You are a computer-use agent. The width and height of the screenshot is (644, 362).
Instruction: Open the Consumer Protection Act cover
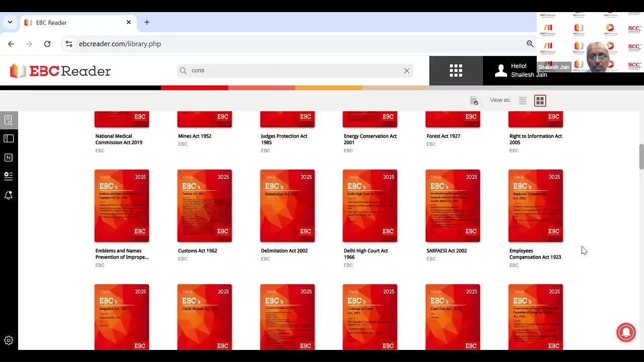click(287, 317)
